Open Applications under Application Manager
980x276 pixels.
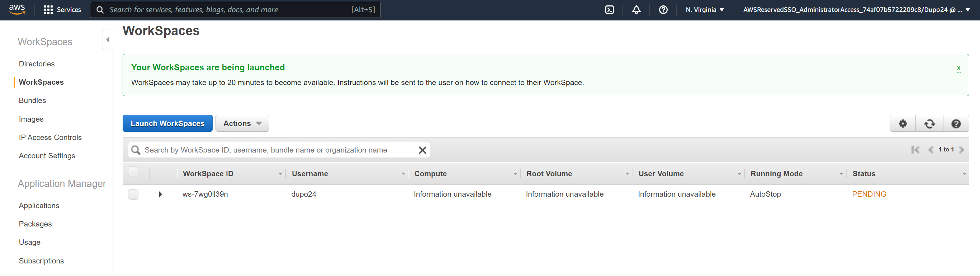pyautogui.click(x=39, y=206)
